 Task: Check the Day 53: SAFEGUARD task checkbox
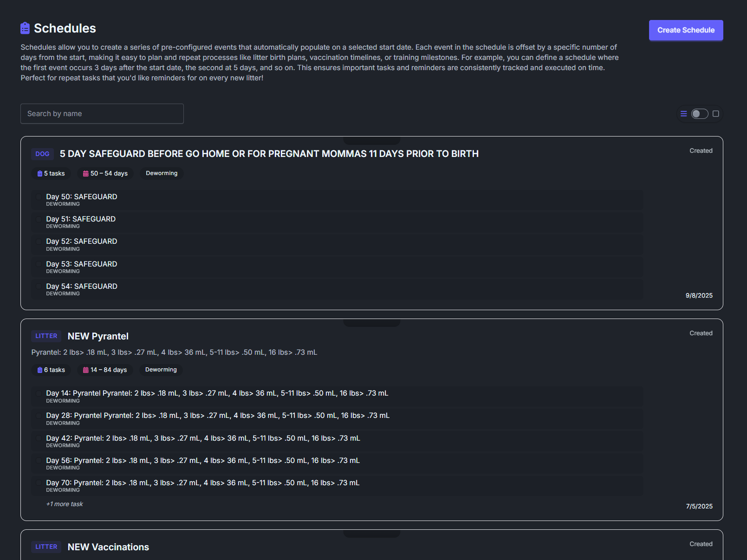[39, 264]
